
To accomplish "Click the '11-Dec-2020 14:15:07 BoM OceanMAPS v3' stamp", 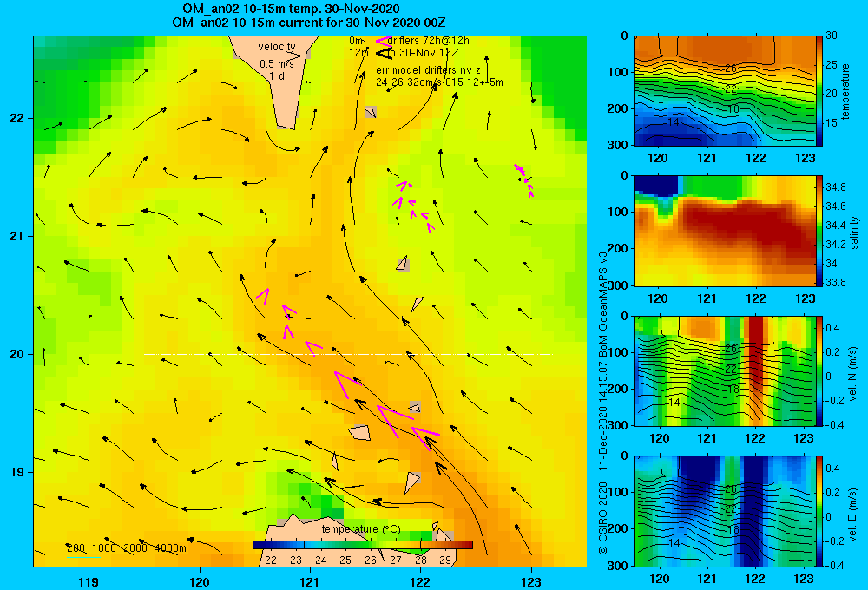I will [603, 361].
